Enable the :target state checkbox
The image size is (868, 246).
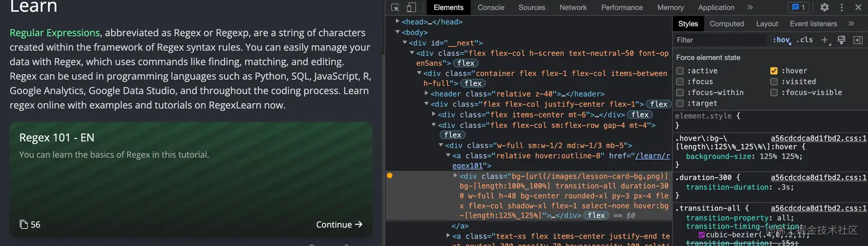point(680,103)
